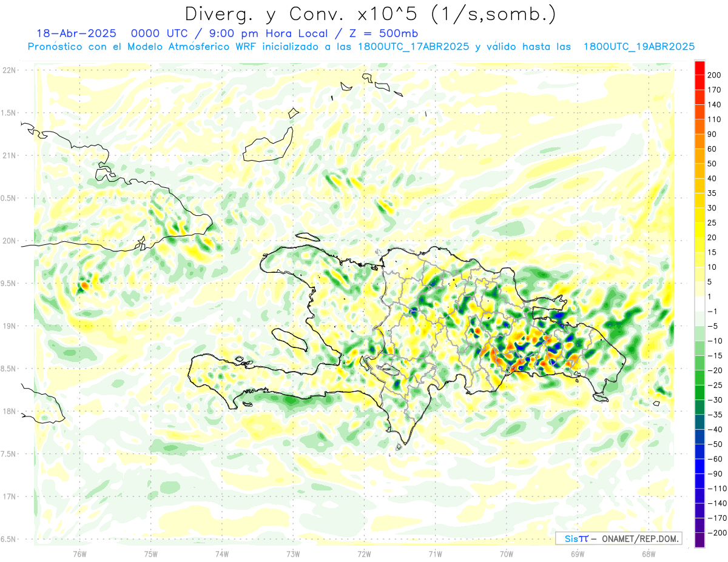Image resolution: width=728 pixels, height=562 pixels.
Task: Click the "72W" longitude label
Action: (x=364, y=554)
